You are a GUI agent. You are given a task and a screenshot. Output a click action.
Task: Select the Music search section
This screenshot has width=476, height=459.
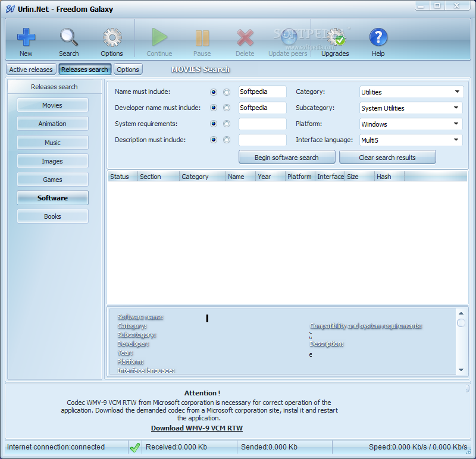pos(52,143)
